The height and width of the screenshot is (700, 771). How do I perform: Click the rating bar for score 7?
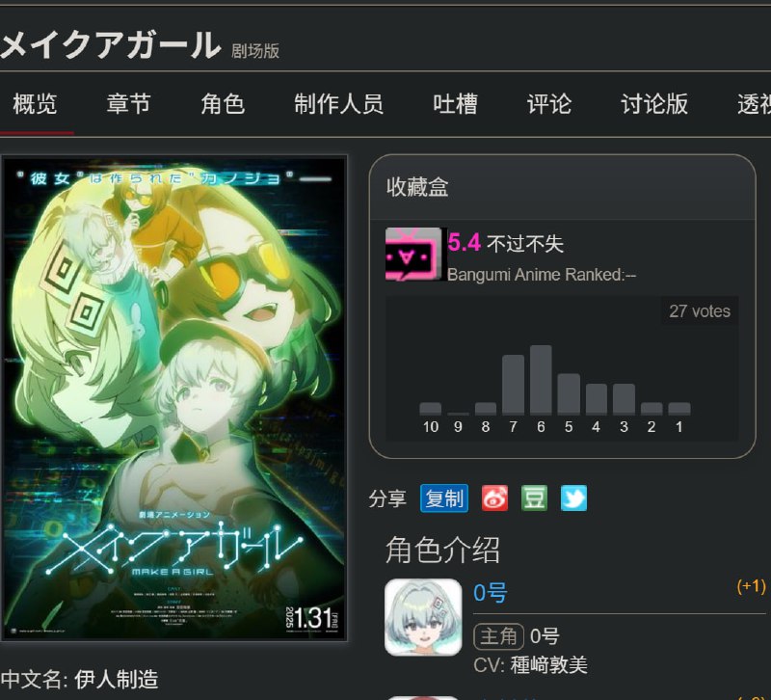coord(513,384)
